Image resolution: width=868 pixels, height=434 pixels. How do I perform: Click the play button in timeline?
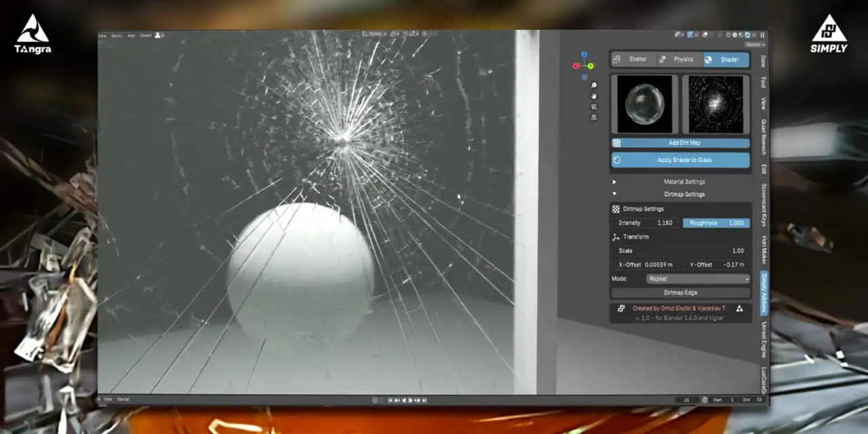(410, 400)
